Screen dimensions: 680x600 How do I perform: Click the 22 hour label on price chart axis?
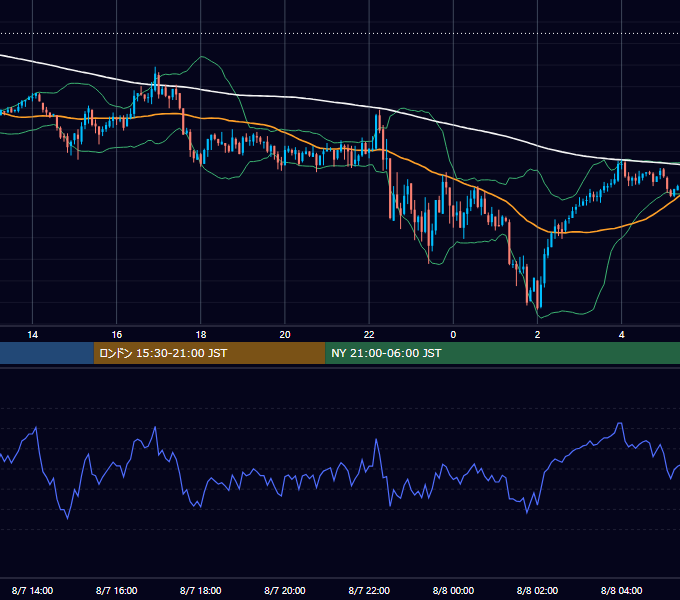[x=369, y=335]
